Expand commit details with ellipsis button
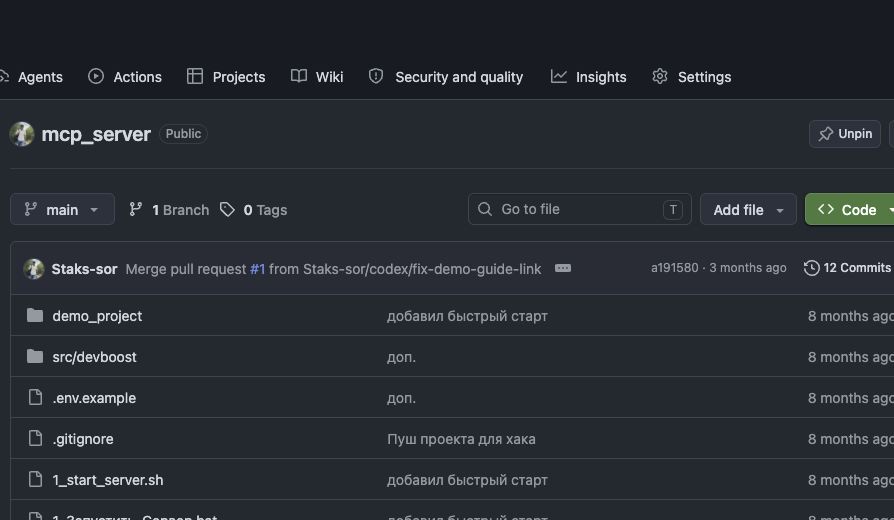This screenshot has height=520, width=894. pos(563,268)
